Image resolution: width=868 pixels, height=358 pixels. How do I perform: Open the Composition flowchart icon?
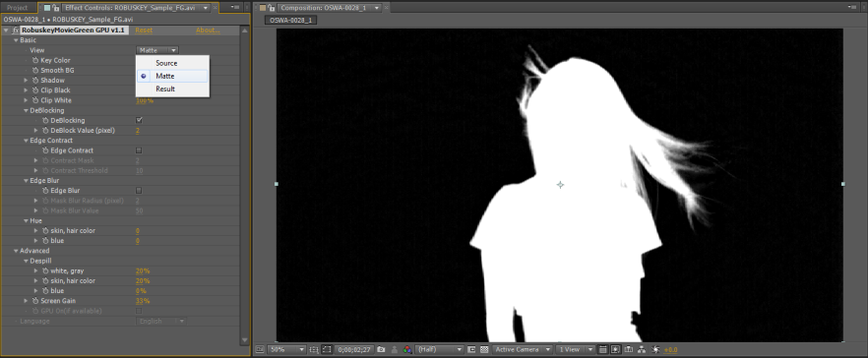click(642, 350)
